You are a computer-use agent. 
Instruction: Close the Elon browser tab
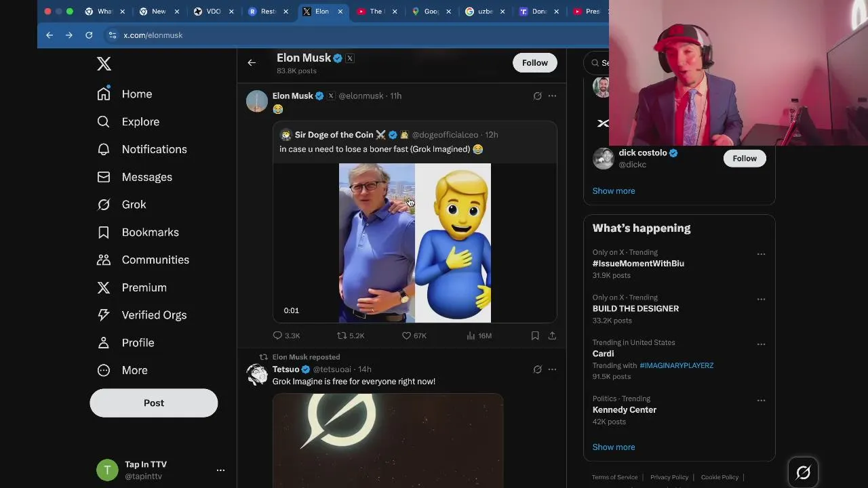(340, 12)
